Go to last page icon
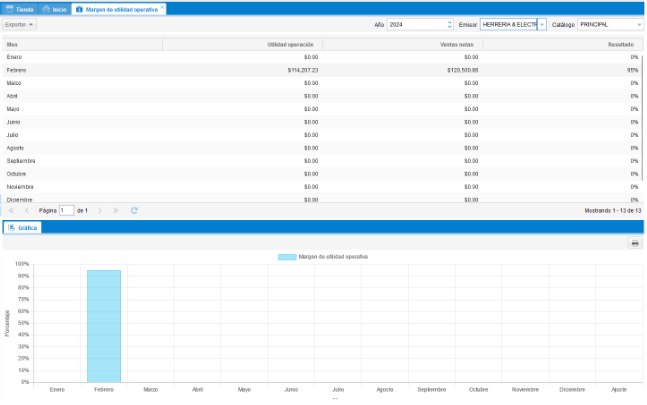Screen dimensions: 647x405 point(116,211)
